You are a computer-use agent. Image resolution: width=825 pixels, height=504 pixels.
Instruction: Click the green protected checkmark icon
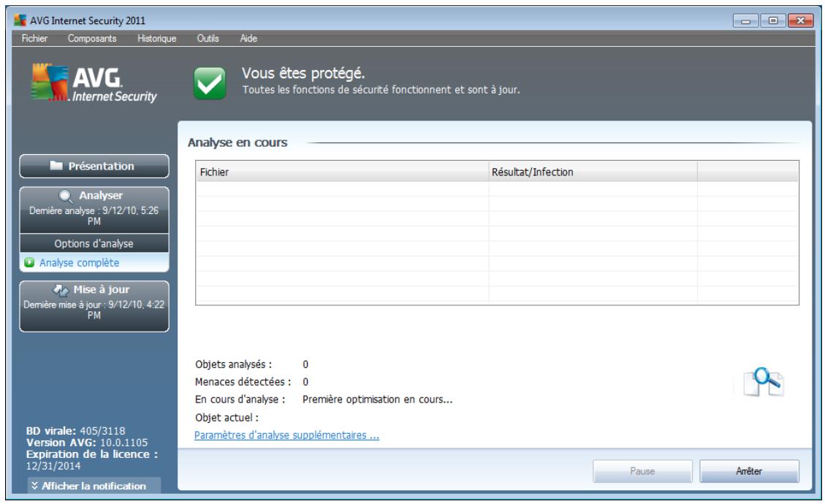pyautogui.click(x=210, y=83)
